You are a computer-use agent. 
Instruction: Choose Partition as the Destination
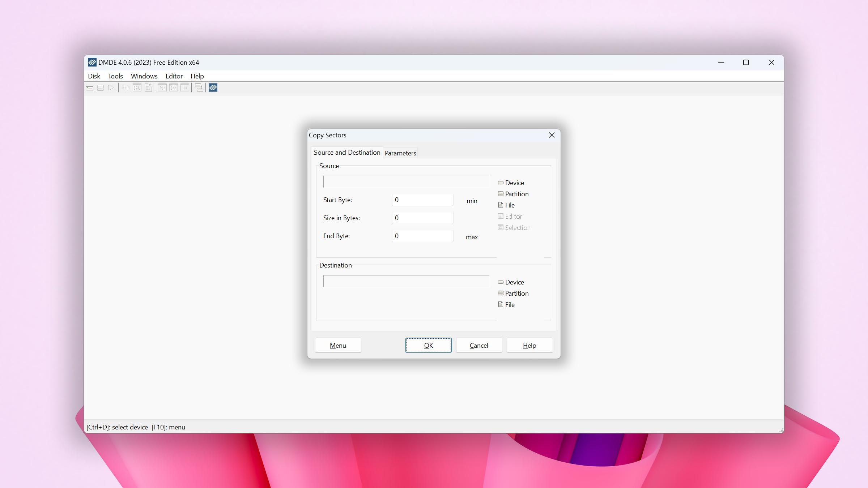(x=513, y=294)
